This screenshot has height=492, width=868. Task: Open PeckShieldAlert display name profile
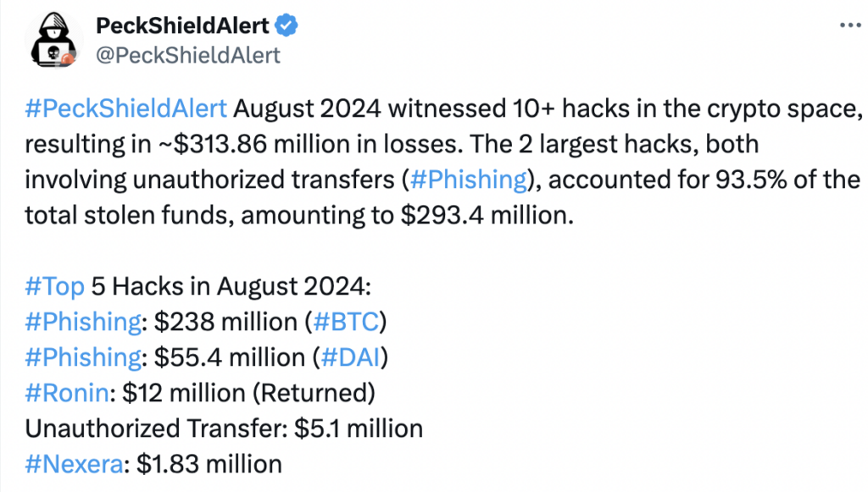182,25
